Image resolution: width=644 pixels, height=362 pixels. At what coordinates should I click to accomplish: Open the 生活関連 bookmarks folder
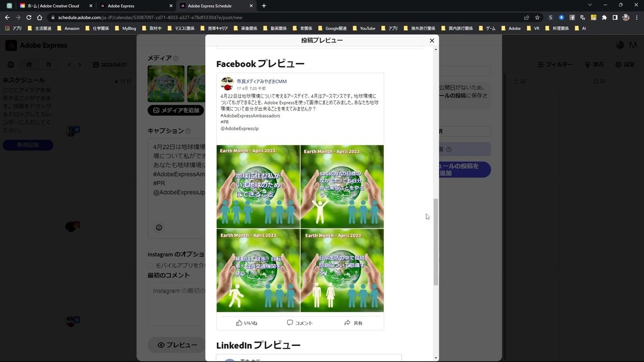pos(39,28)
